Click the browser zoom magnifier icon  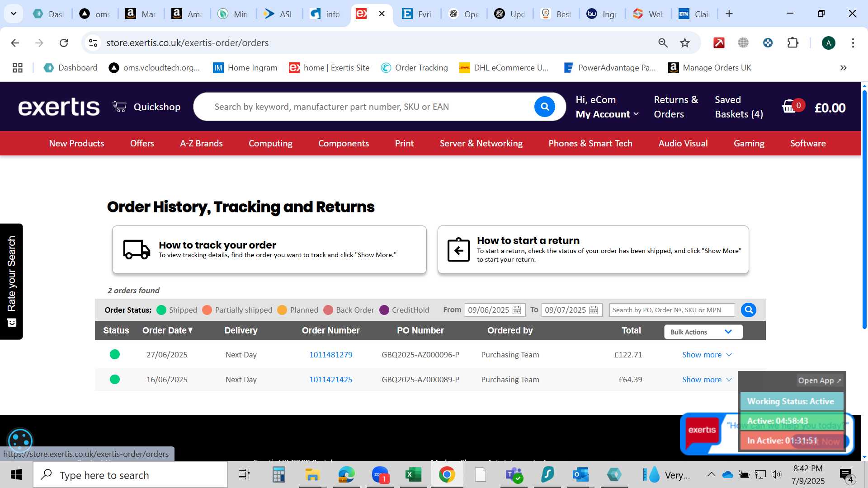[663, 43]
